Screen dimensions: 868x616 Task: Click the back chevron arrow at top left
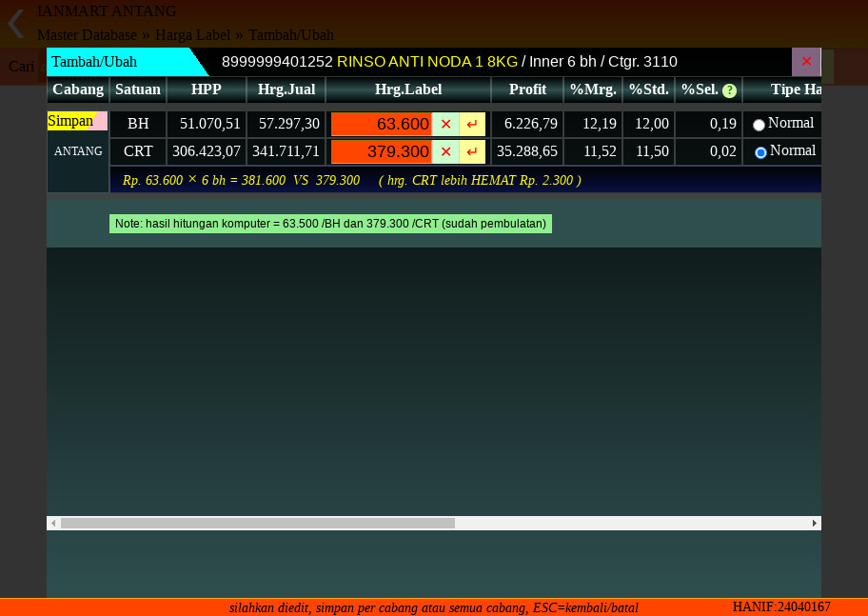point(16,24)
